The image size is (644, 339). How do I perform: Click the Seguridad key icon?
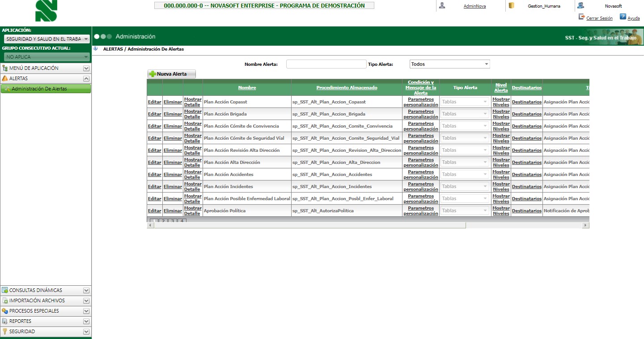[5, 331]
